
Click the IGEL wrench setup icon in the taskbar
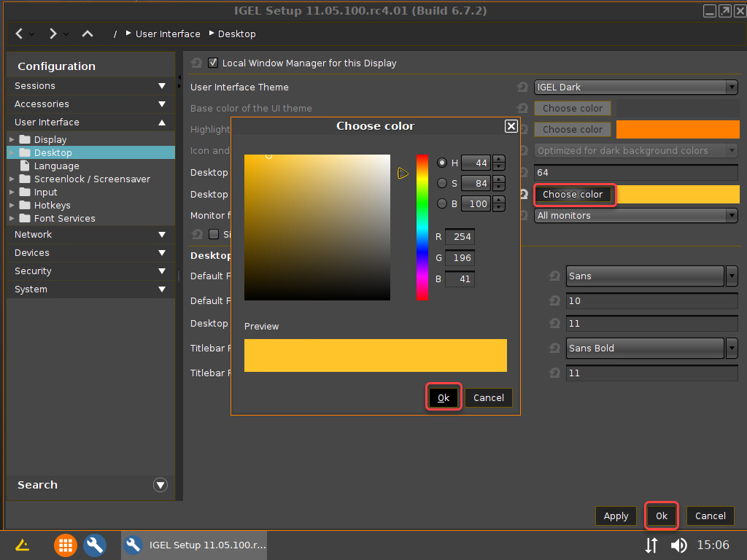click(x=96, y=545)
